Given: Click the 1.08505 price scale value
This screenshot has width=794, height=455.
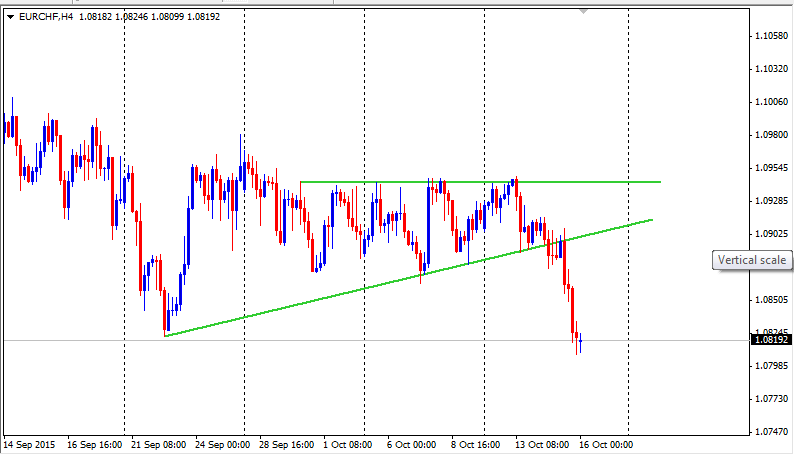Looking at the screenshot, I should 771,300.
